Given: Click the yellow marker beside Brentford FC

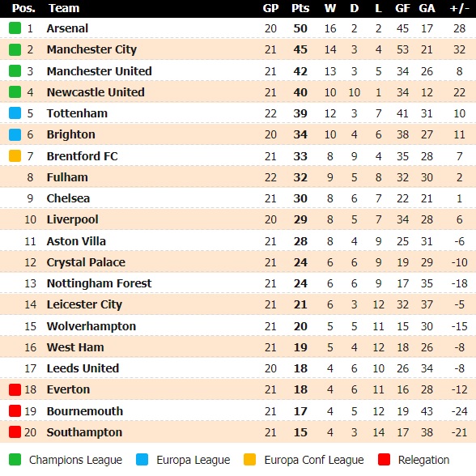Looking at the screenshot, I should tap(15, 155).
